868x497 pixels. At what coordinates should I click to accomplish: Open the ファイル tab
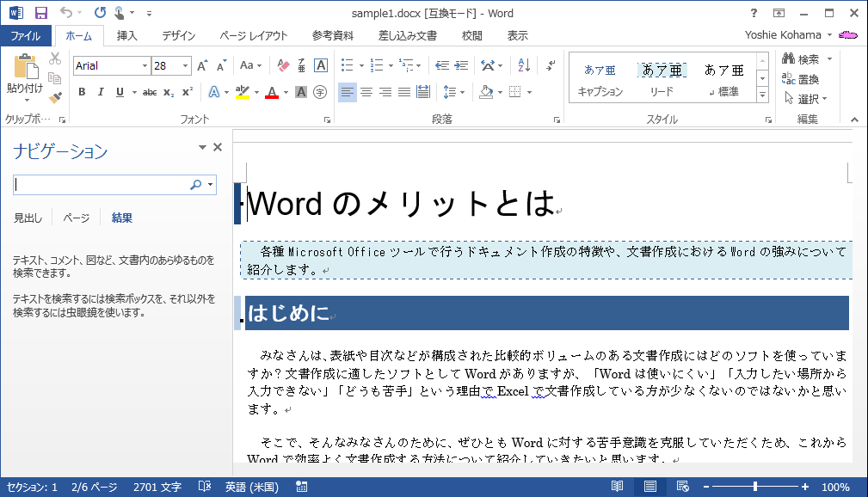click(x=26, y=36)
